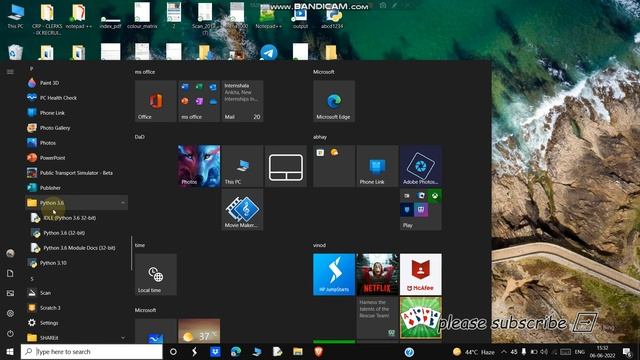Open File Explorer on the taskbar
The image size is (640, 360).
[x=298, y=351]
